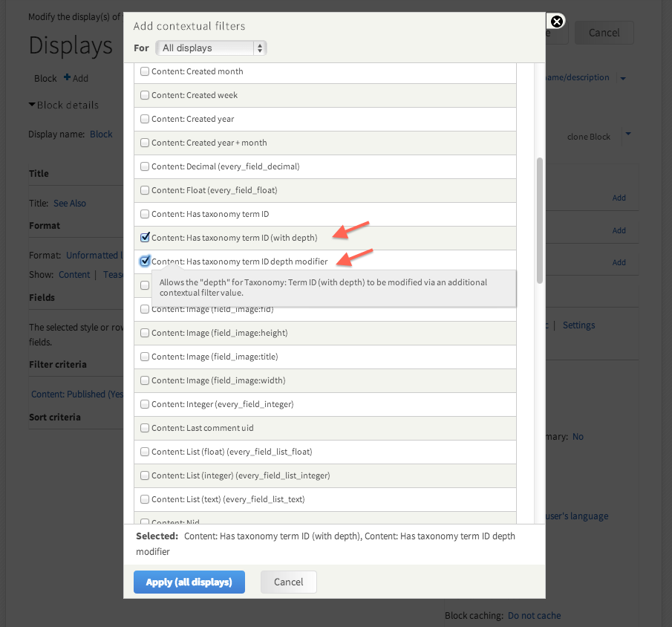This screenshot has width=672, height=627.
Task: Close the Add contextual filters dialog
Action: click(557, 22)
